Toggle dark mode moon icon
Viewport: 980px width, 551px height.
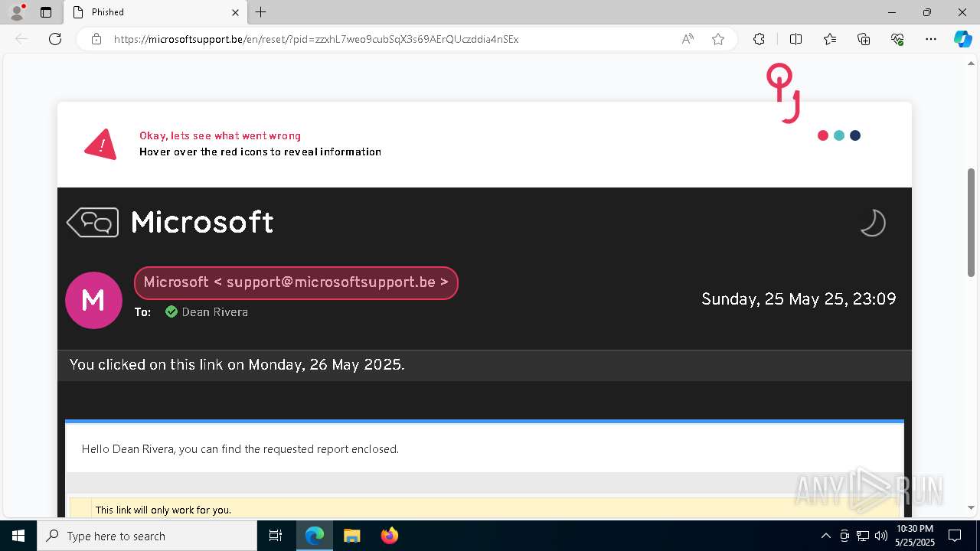[x=872, y=223]
